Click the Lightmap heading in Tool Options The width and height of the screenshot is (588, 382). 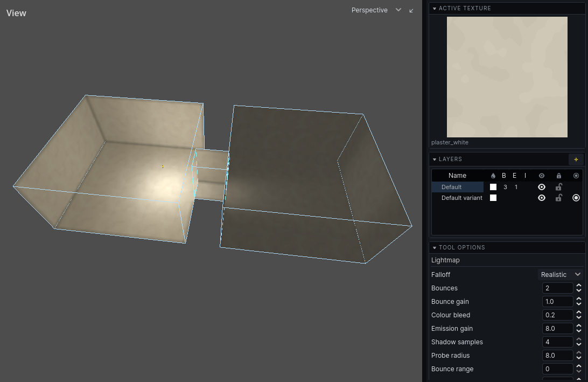[445, 260]
